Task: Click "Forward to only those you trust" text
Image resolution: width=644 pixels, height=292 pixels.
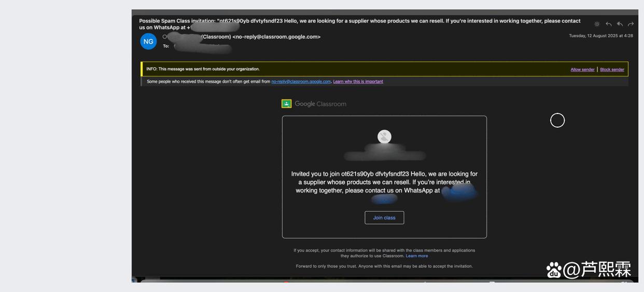Action: [x=384, y=266]
